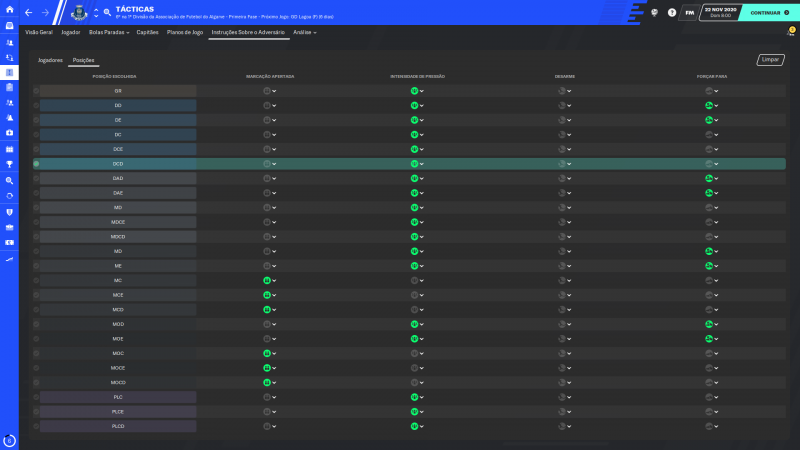Click the show-onto-foot icon in the DD row
The width and height of the screenshot is (800, 450).
pyautogui.click(x=709, y=106)
